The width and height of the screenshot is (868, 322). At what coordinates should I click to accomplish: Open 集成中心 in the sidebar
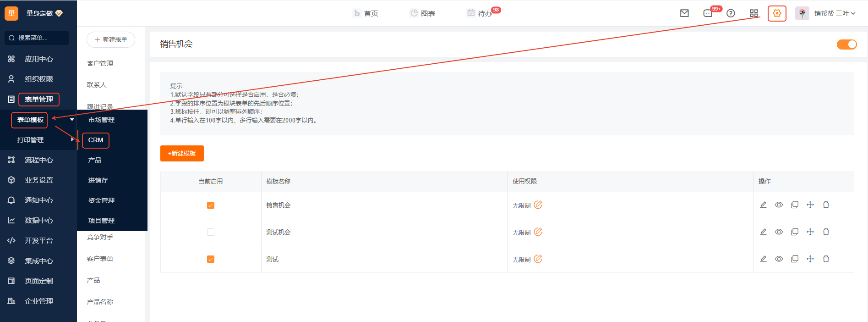click(x=38, y=261)
